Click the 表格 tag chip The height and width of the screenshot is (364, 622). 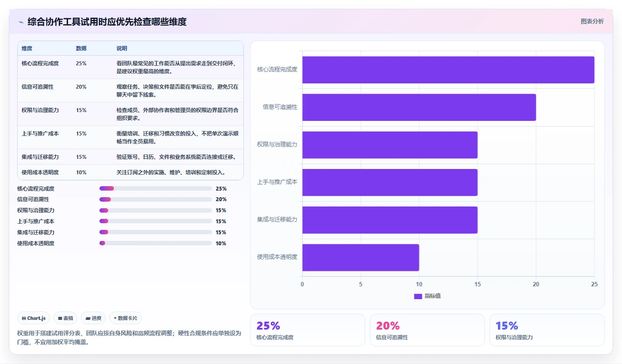(x=65, y=318)
